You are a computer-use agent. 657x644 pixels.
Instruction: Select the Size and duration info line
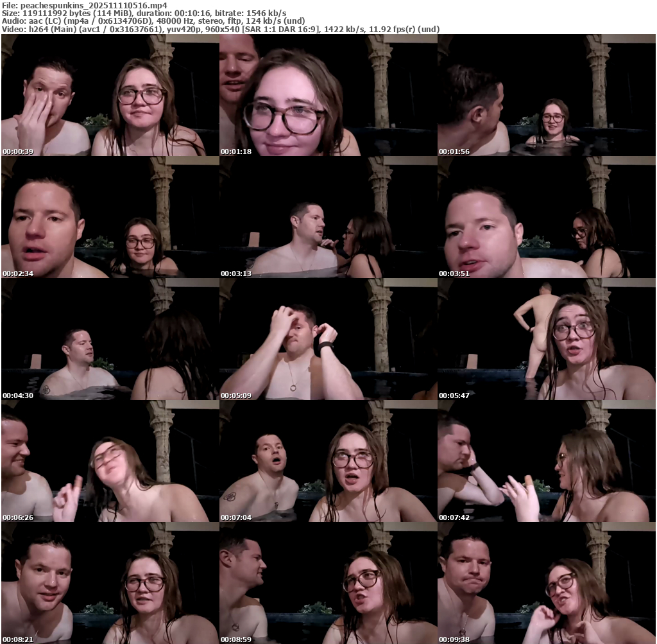click(x=144, y=13)
